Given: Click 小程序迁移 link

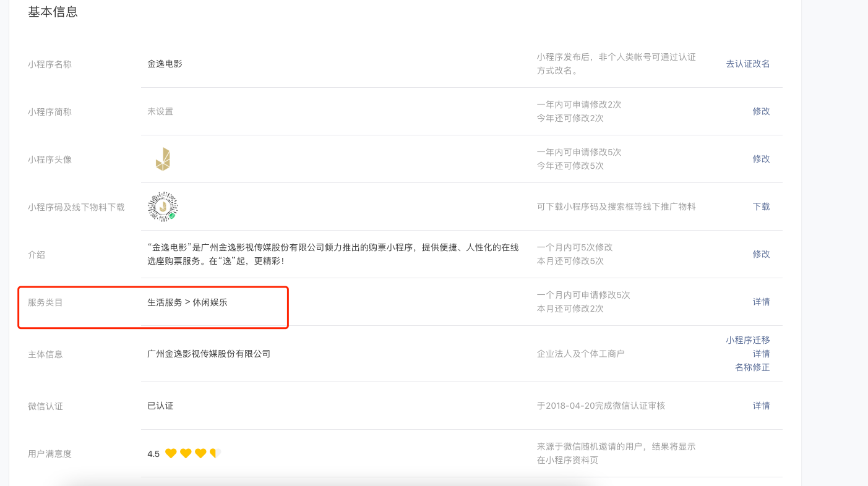Looking at the screenshot, I should coord(748,340).
